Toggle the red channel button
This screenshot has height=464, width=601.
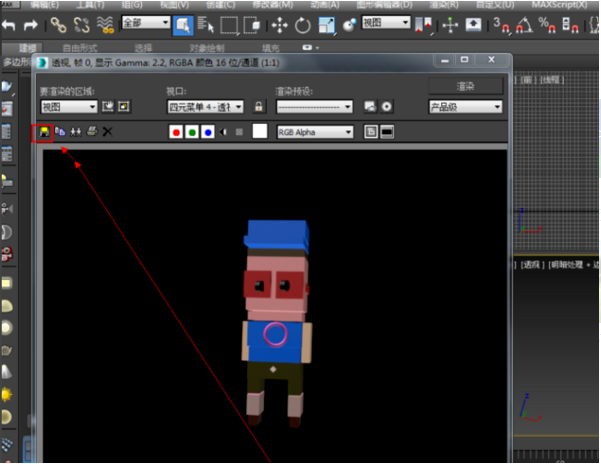[x=176, y=132]
